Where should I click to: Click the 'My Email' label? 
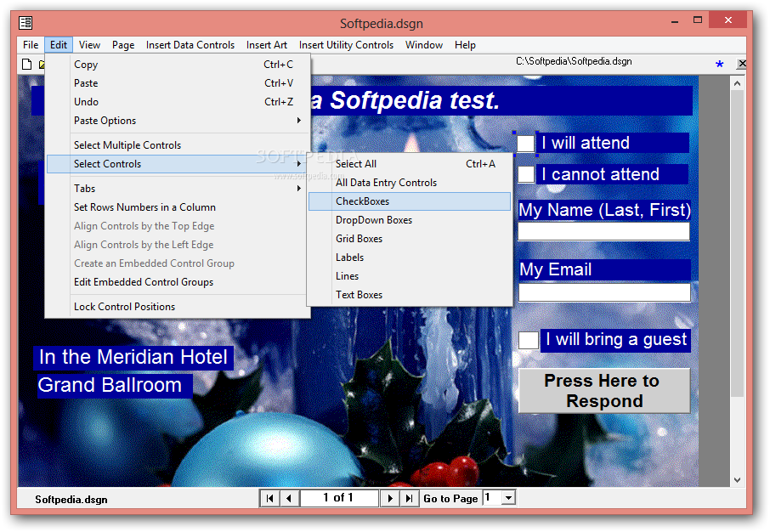[x=604, y=269]
